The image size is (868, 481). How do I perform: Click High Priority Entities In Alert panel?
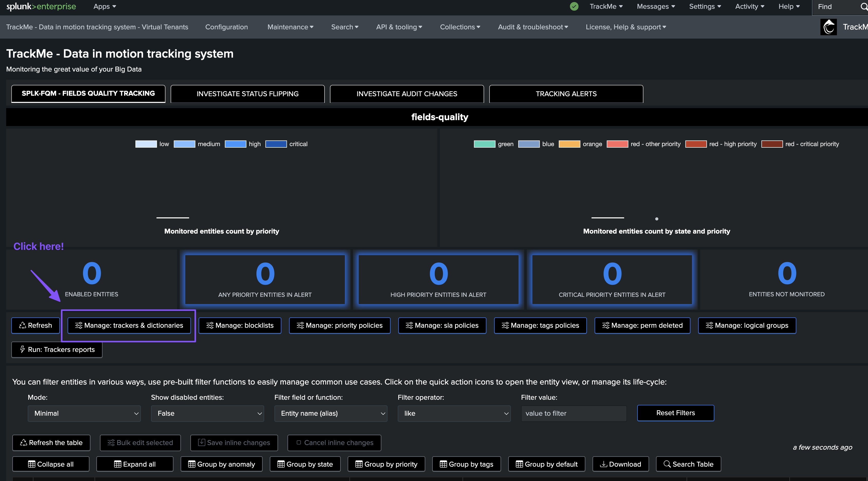tap(438, 280)
